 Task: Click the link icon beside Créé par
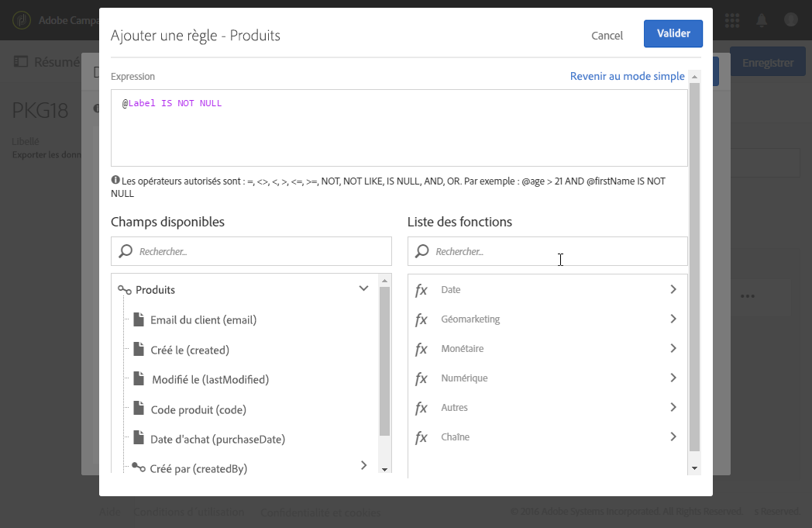pos(138,468)
